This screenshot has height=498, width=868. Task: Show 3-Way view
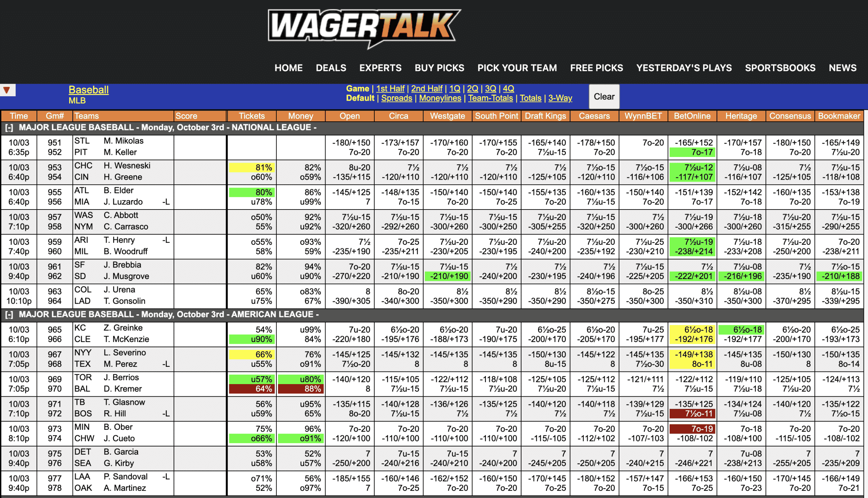(x=560, y=98)
